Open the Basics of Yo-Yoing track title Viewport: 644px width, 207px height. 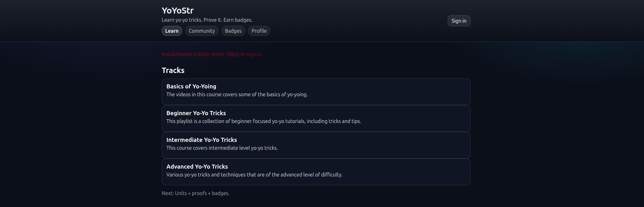click(191, 86)
